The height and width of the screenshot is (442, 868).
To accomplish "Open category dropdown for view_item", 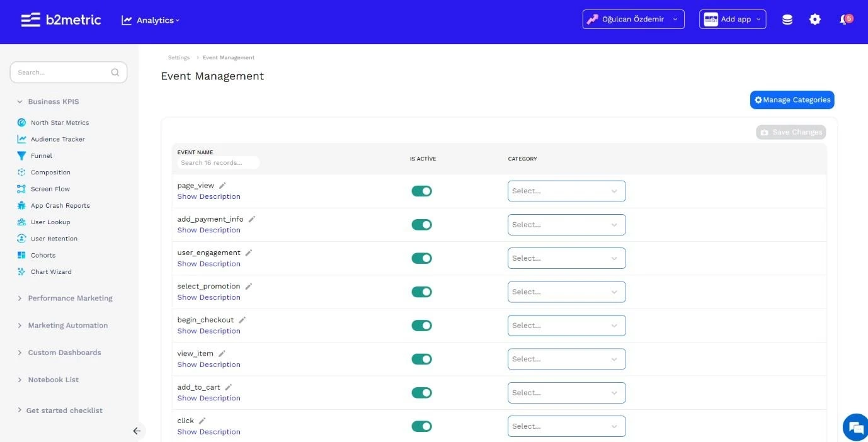I will [566, 359].
